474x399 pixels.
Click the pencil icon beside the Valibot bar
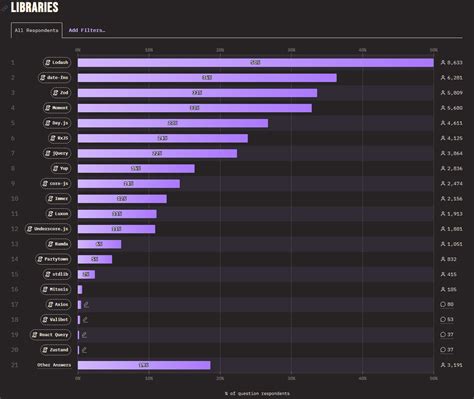[85, 320]
